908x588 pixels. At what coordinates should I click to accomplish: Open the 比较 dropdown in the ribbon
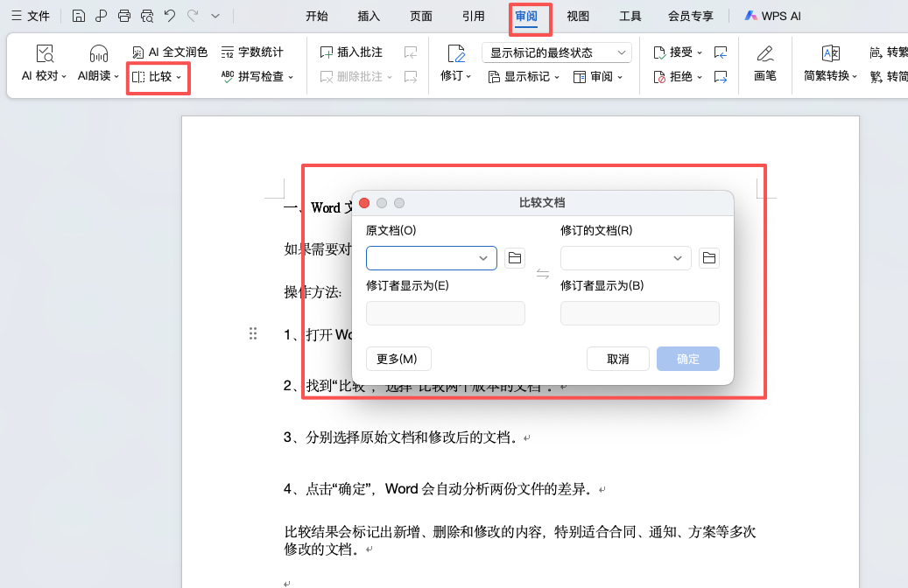[157, 76]
